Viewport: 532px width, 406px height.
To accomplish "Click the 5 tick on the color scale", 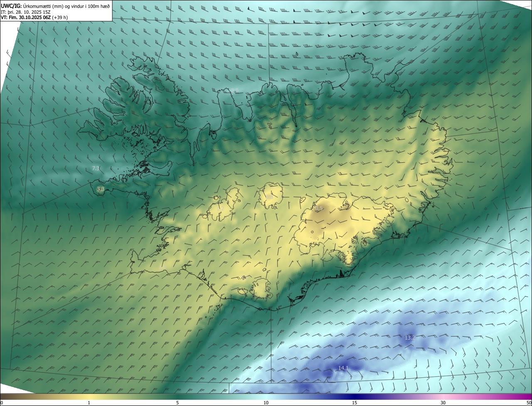I will (x=177, y=403).
